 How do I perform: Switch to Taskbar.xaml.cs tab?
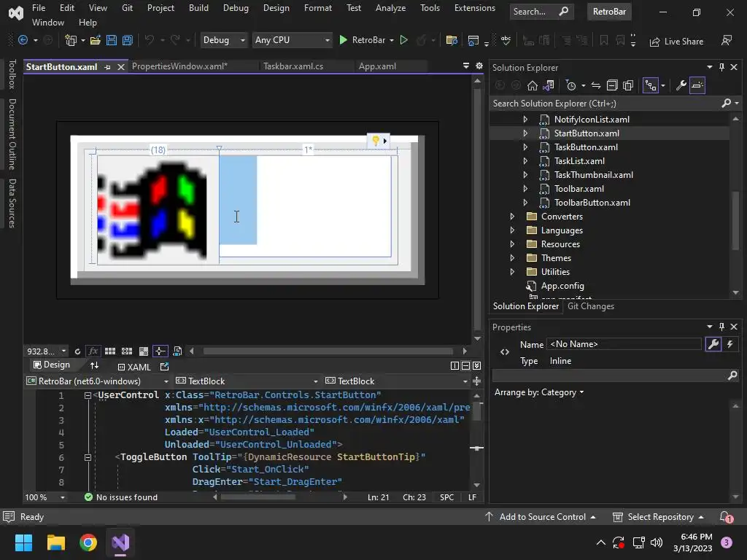[x=293, y=66]
